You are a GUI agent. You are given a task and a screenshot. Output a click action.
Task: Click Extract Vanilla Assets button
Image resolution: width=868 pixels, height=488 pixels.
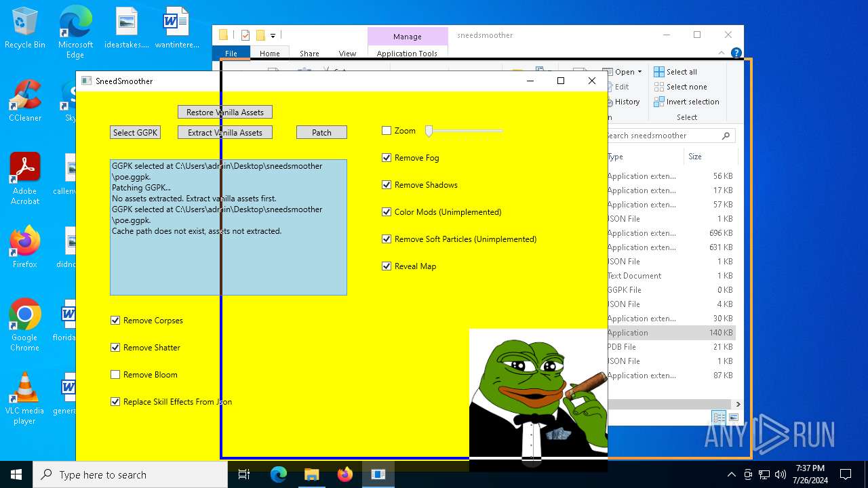click(x=225, y=132)
